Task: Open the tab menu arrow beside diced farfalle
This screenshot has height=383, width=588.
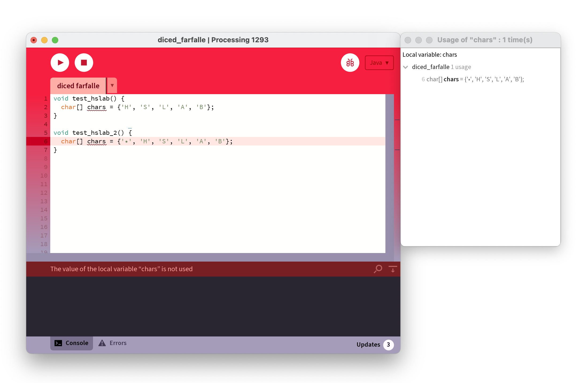Action: [112, 86]
